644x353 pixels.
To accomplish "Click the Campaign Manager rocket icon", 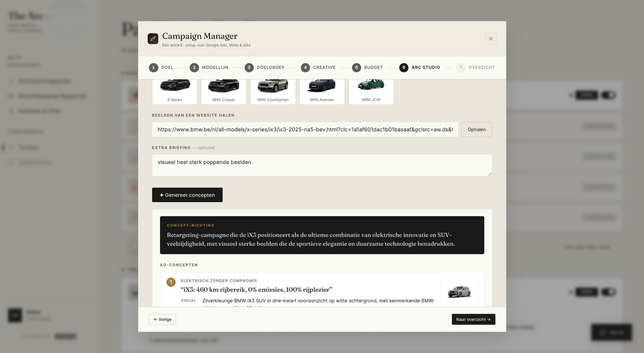I will click(x=153, y=39).
